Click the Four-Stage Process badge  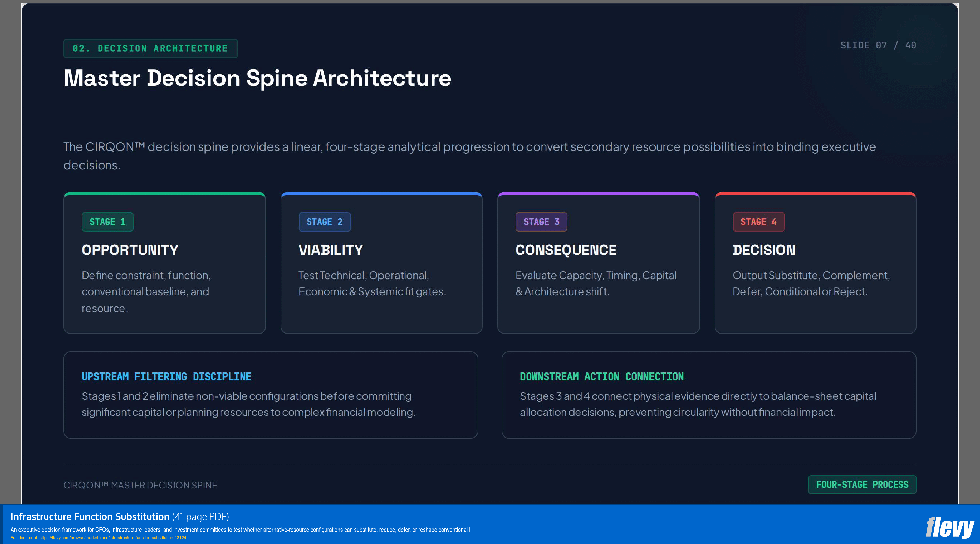[862, 485]
